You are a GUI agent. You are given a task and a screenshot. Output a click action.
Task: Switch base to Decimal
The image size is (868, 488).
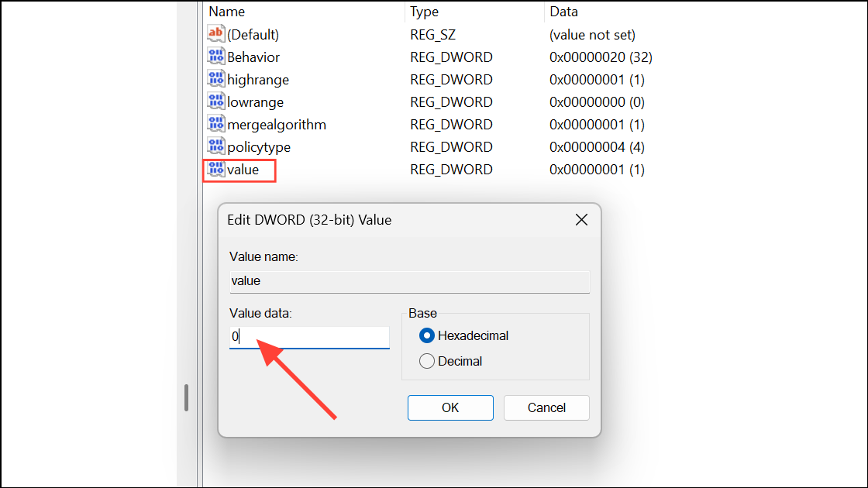[x=426, y=360]
